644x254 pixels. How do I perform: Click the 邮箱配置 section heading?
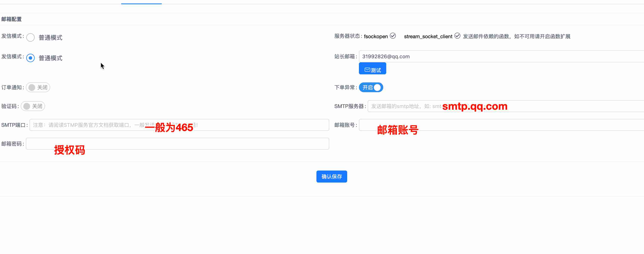pos(12,19)
